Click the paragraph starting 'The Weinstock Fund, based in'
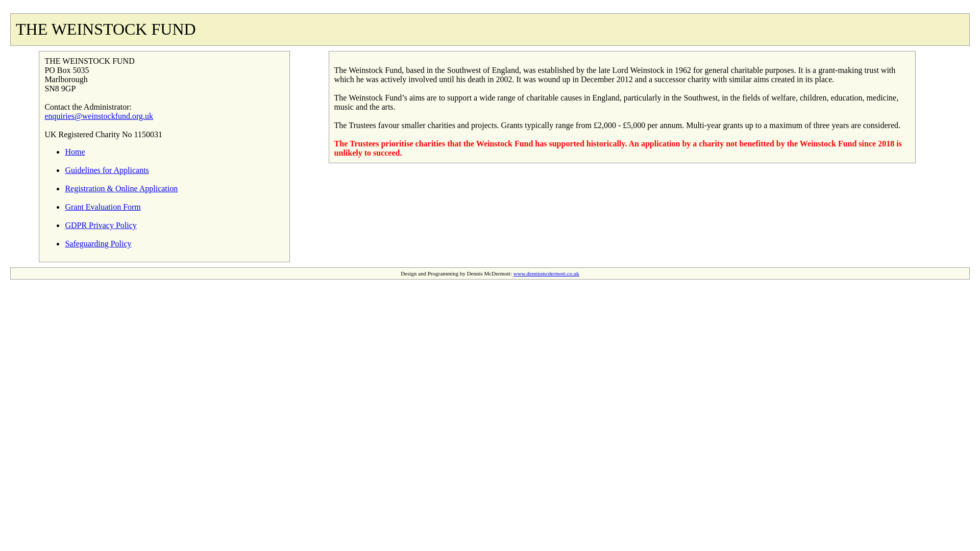Viewport: 980px width, 551px height. point(615,75)
